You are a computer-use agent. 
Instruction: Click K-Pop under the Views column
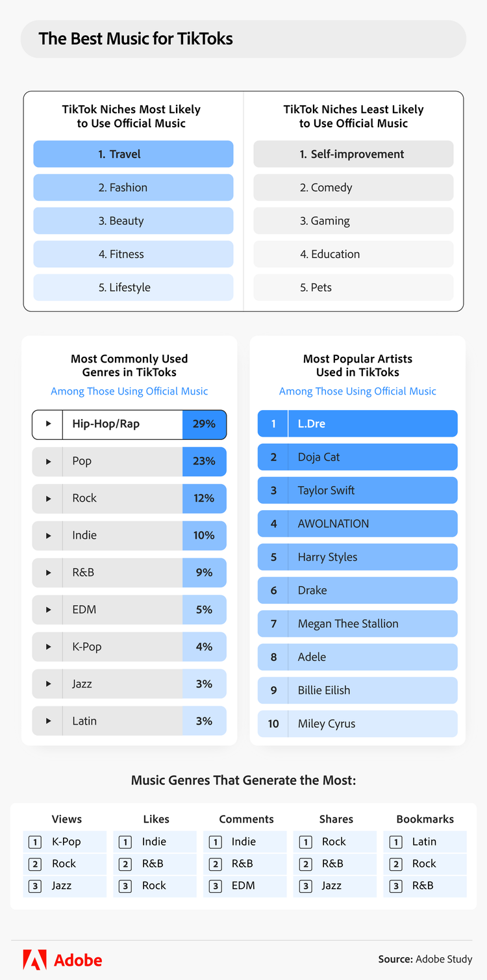tap(66, 842)
